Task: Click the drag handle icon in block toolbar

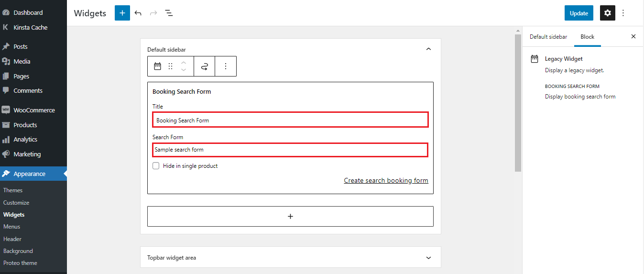Action: 171,66
